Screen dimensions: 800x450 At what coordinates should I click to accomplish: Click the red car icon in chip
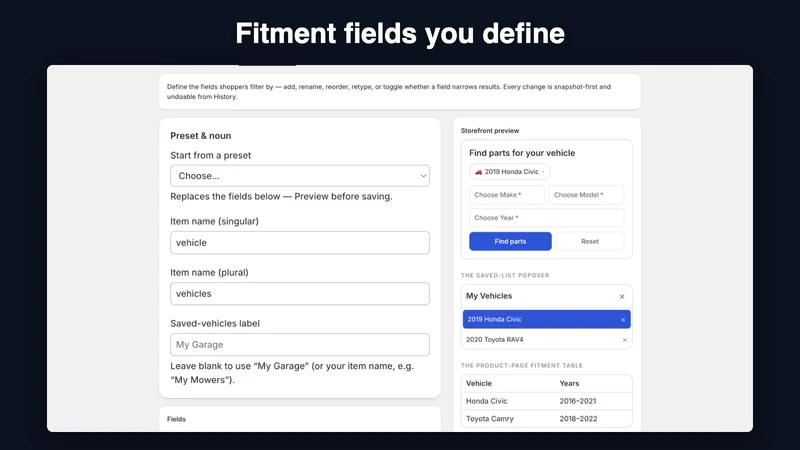point(479,172)
